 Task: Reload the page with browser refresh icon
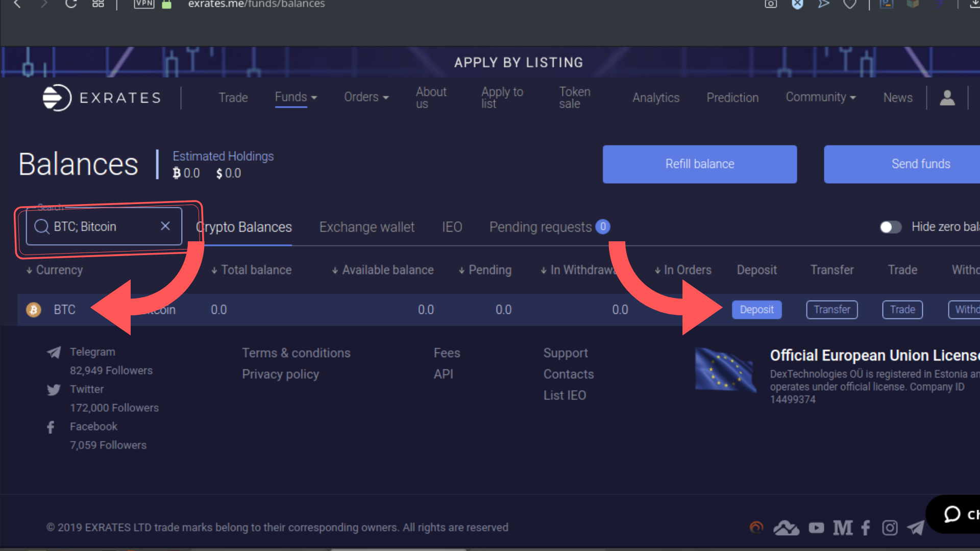tap(71, 4)
